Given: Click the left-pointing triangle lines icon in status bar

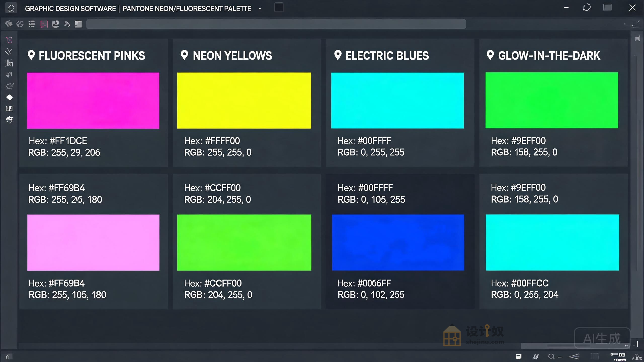Looking at the screenshot, I should point(574,356).
